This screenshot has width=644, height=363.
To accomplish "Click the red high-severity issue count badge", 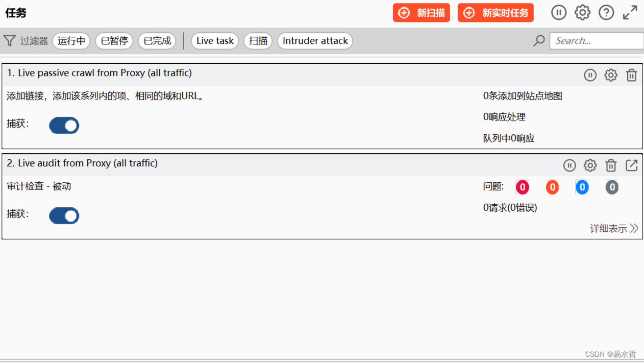I will [x=522, y=187].
